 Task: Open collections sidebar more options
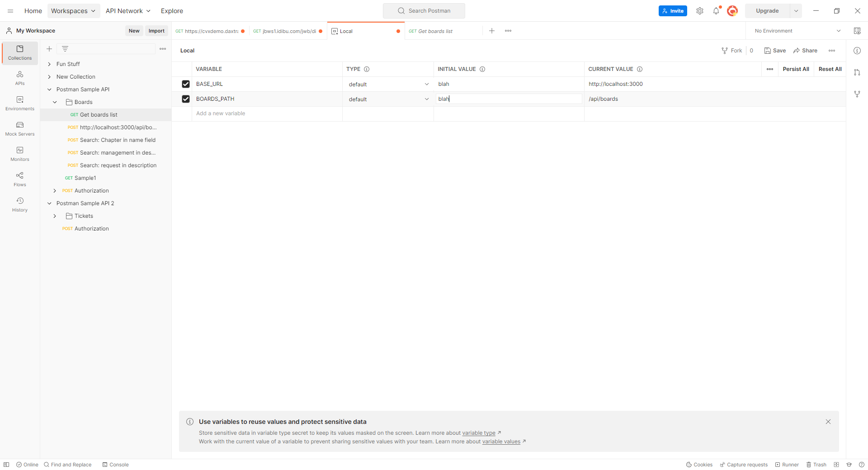163,49
